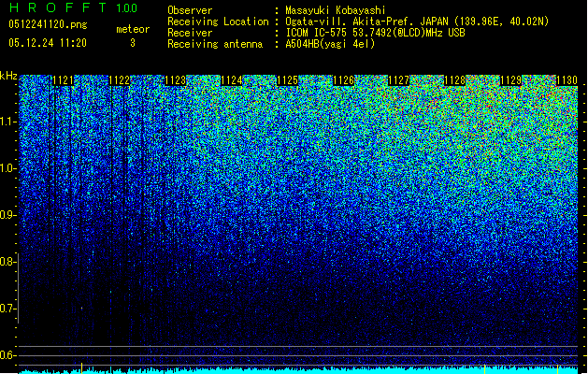
Task: Click the Receiving antenna label
Action: coord(215,44)
